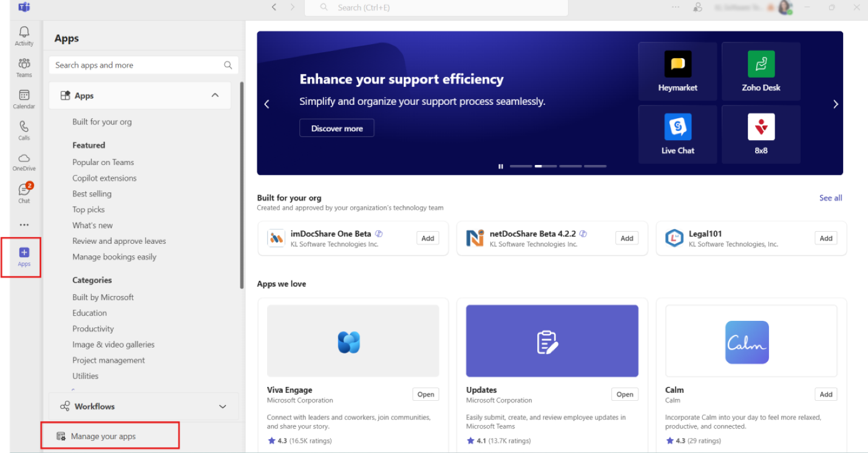868x453 pixels.
Task: Click the magnifier icon in apps search
Action: tap(228, 65)
